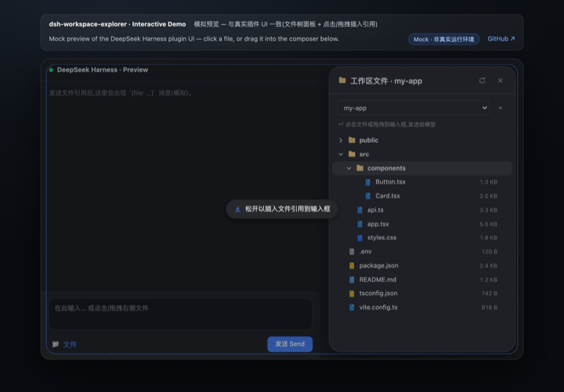Select README.md file name
564x392 pixels.
378,279
